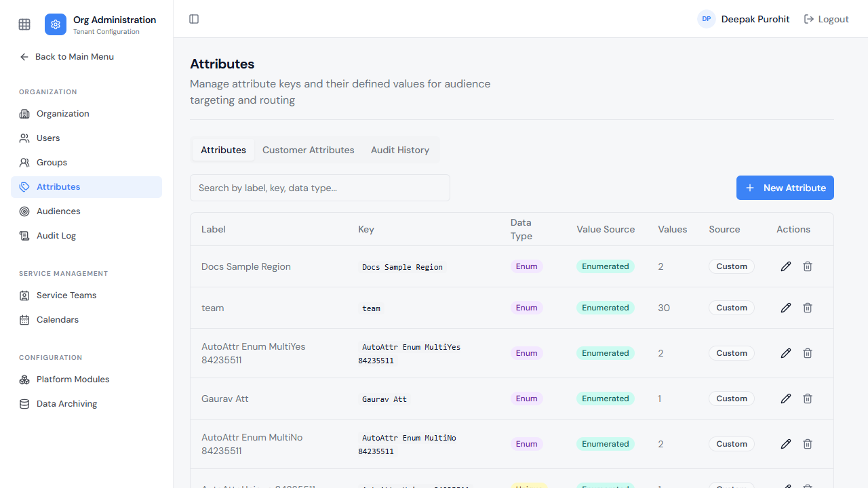Click the Key column header

point(366,229)
